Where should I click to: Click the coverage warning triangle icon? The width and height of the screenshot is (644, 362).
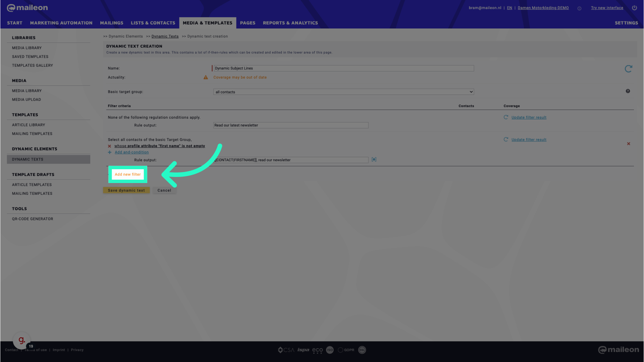coord(206,77)
